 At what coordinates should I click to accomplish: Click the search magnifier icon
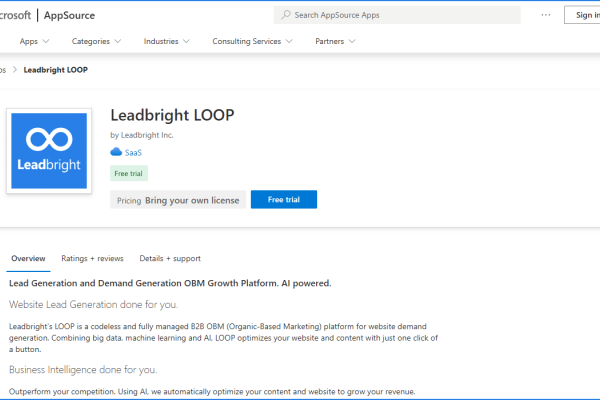[286, 15]
